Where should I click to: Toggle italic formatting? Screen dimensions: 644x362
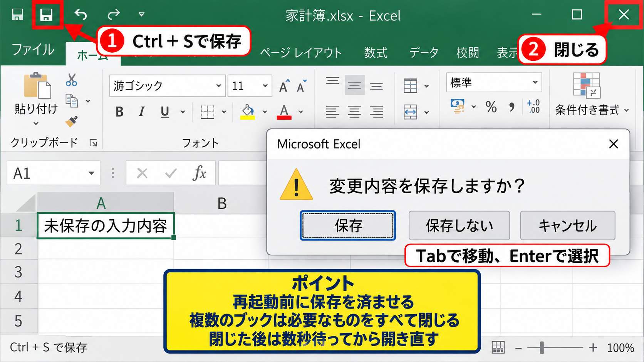(142, 112)
